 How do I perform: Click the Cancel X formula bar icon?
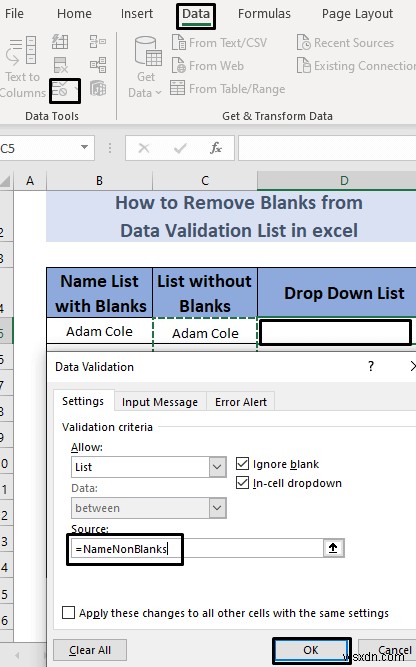144,148
